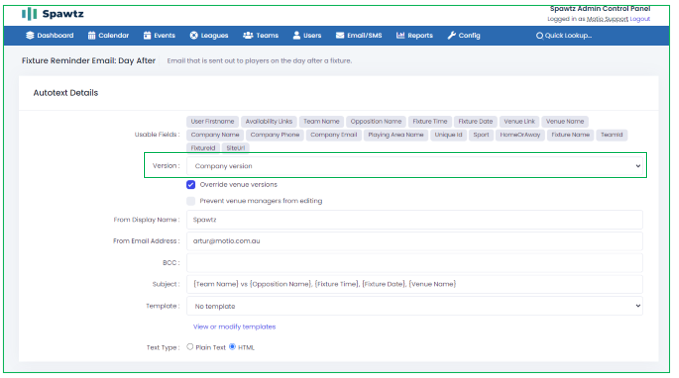Enable Prevent venue managers from editing
Image resolution: width=679 pixels, height=378 pixels.
pyautogui.click(x=191, y=201)
